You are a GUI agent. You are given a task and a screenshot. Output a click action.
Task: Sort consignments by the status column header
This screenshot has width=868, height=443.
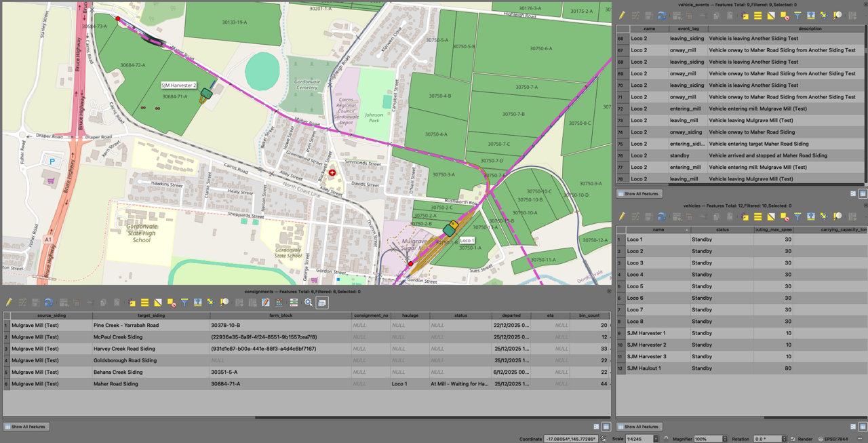point(460,315)
